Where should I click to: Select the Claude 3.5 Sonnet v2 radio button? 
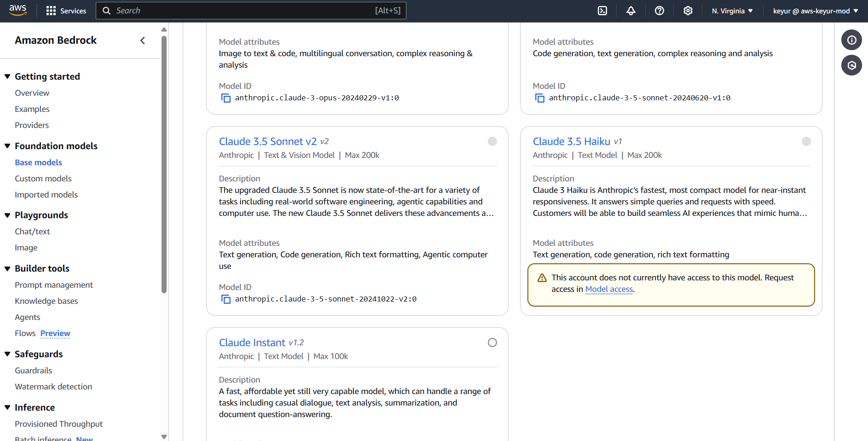[x=492, y=141]
